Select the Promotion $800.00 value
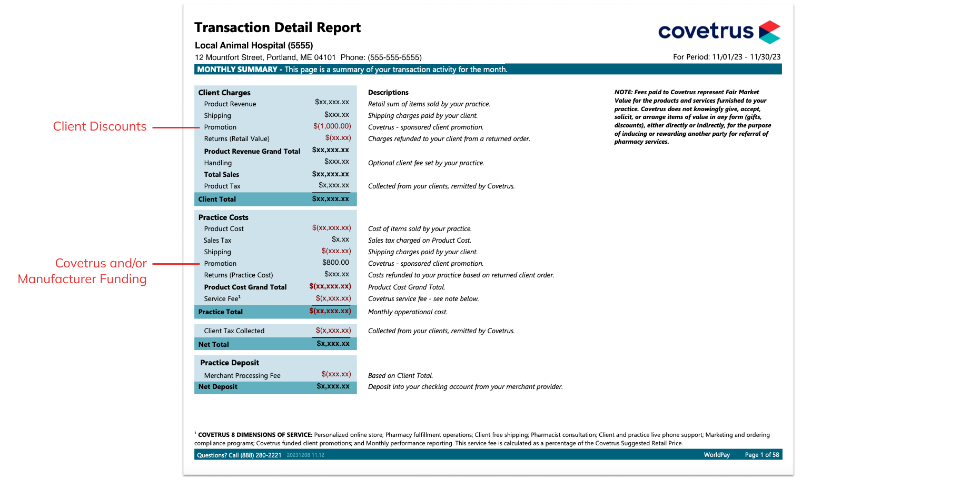 coord(335,263)
